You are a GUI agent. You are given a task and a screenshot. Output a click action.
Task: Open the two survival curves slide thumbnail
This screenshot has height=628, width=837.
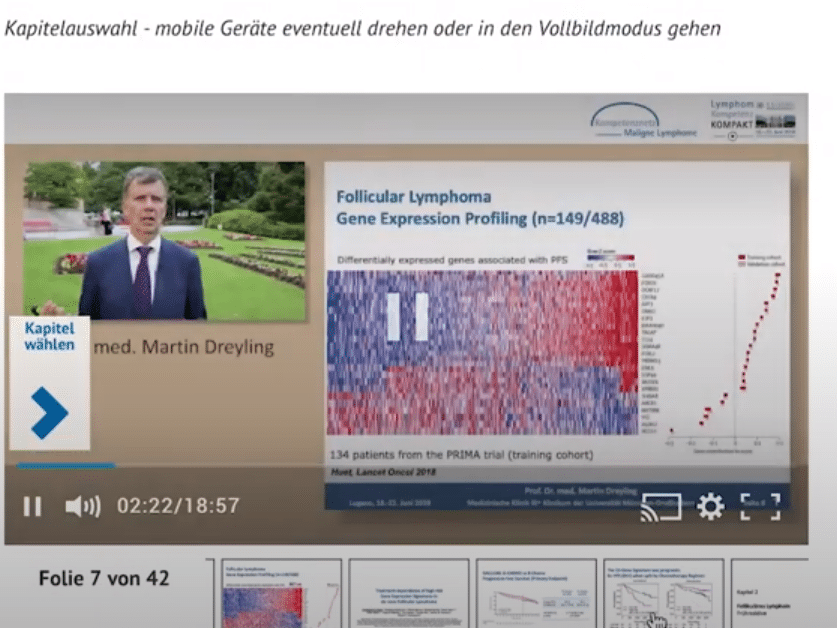(664, 593)
